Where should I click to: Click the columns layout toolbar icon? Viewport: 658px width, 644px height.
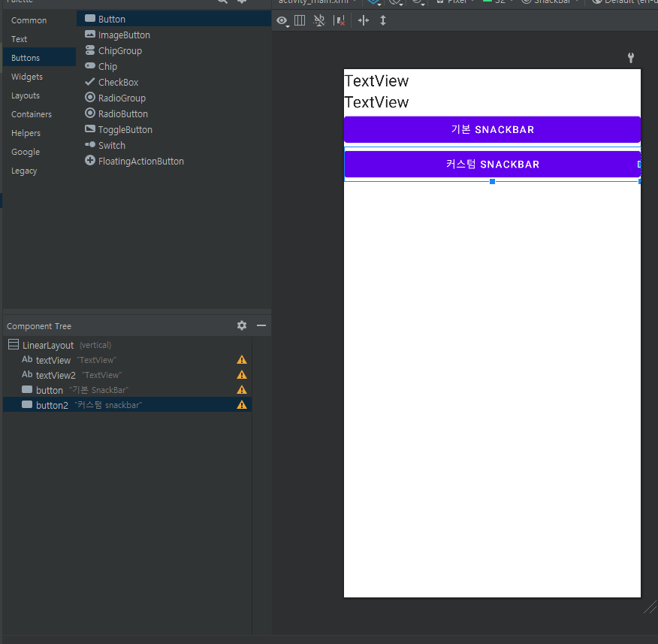tap(300, 20)
